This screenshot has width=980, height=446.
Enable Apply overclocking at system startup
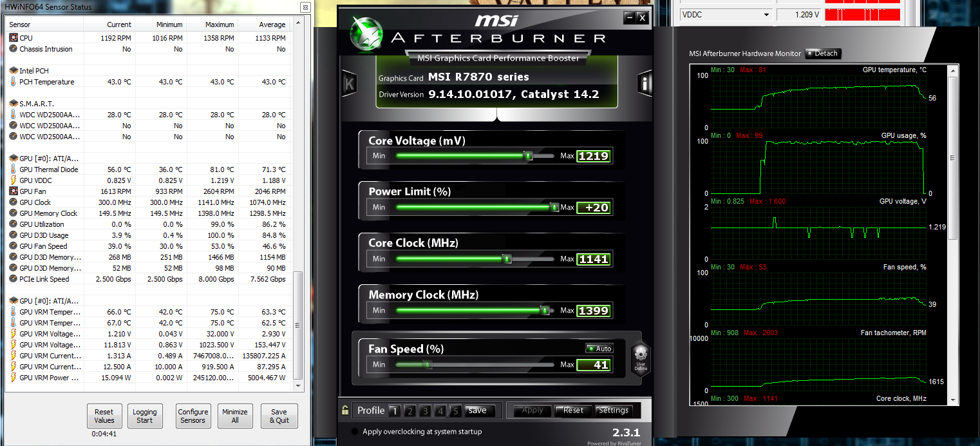pos(354,432)
